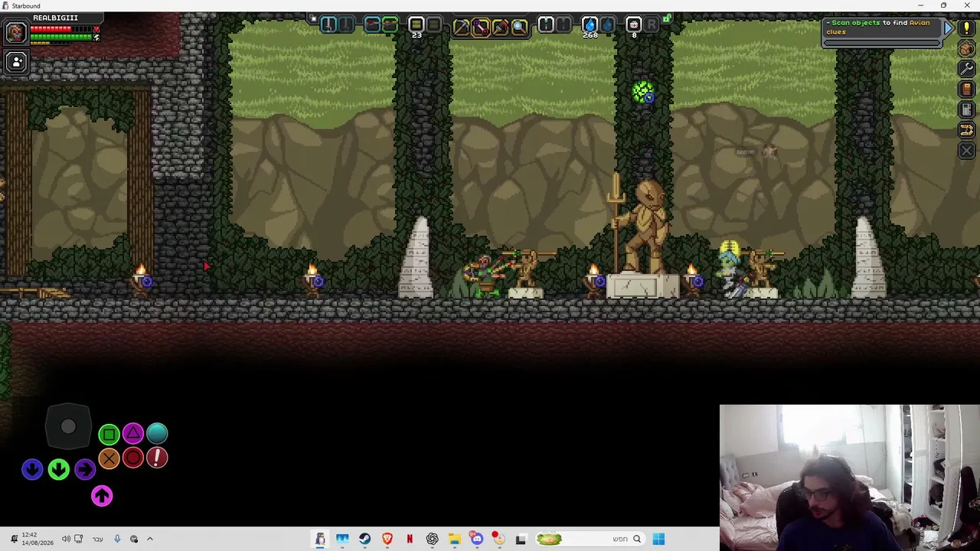This screenshot has height=551, width=980.
Task: Select the purple wiring tool
Action: pyautogui.click(x=481, y=26)
